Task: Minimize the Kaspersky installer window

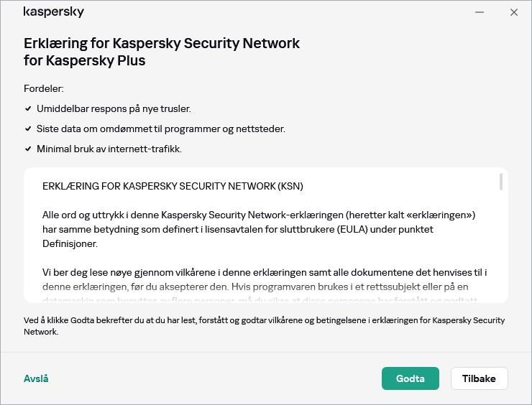Action: pos(480,12)
